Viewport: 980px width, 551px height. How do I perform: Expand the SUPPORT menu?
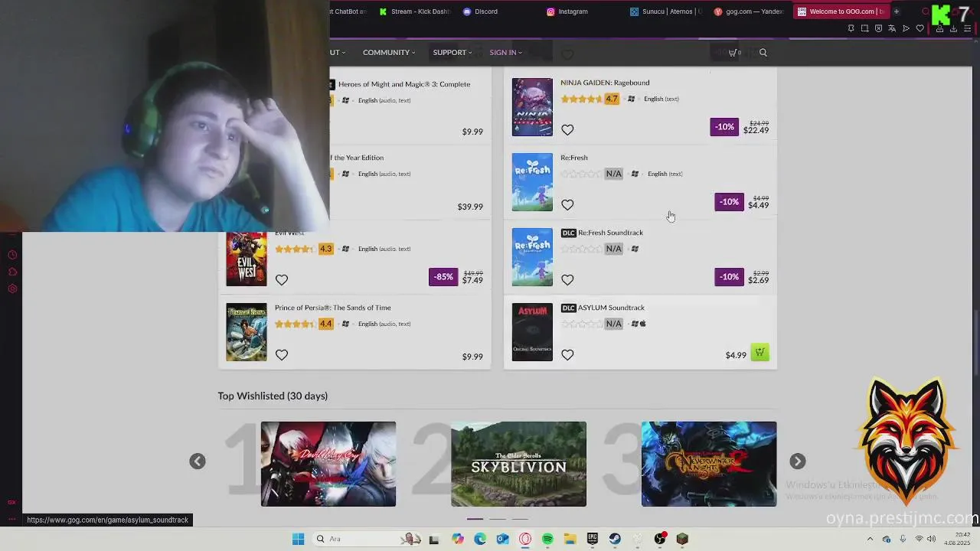click(x=452, y=53)
